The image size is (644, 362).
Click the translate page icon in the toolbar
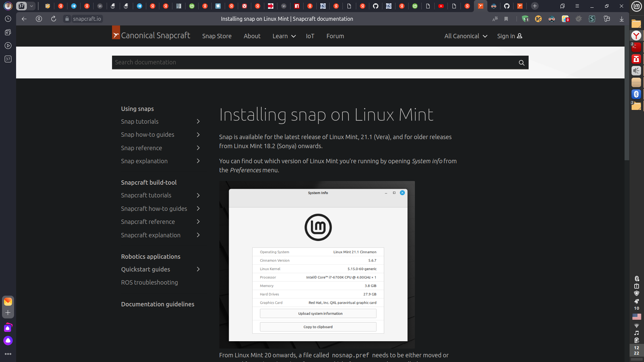pyautogui.click(x=495, y=19)
